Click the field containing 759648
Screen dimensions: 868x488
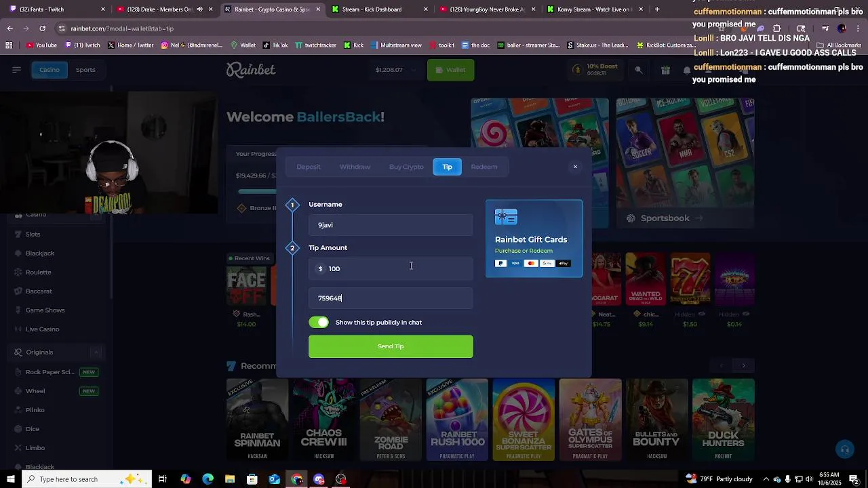[391, 298]
